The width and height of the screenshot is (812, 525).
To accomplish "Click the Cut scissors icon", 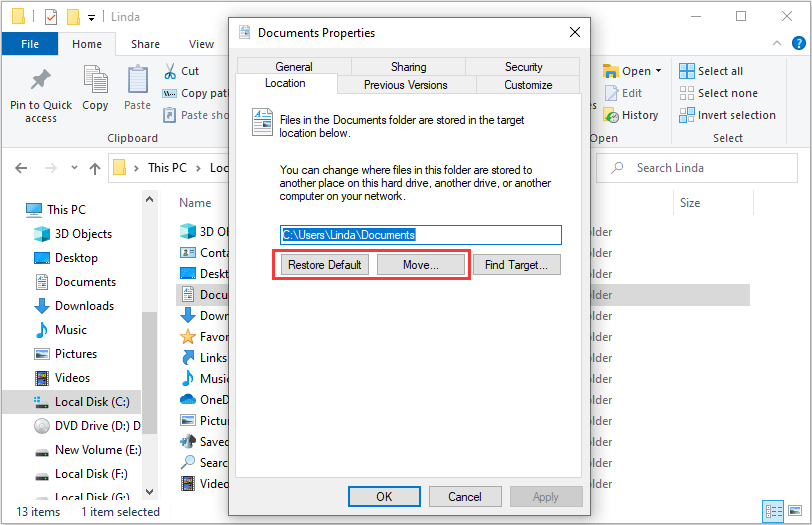I will [x=170, y=71].
